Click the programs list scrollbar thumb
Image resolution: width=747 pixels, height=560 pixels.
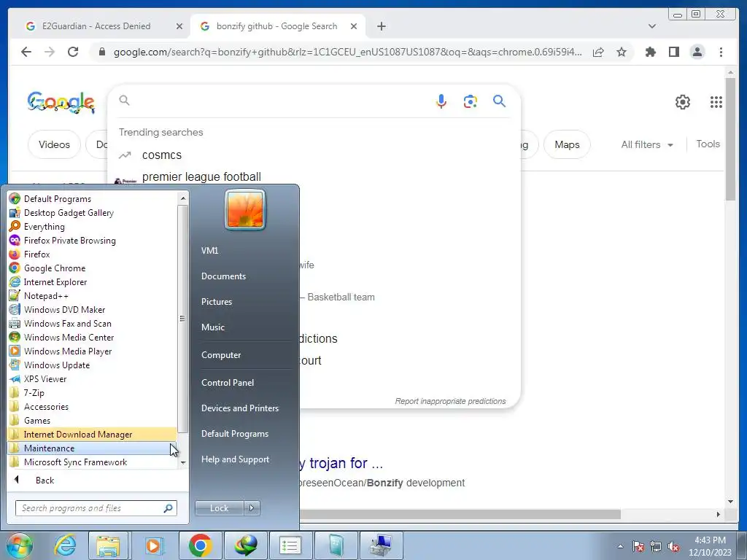pos(182,318)
